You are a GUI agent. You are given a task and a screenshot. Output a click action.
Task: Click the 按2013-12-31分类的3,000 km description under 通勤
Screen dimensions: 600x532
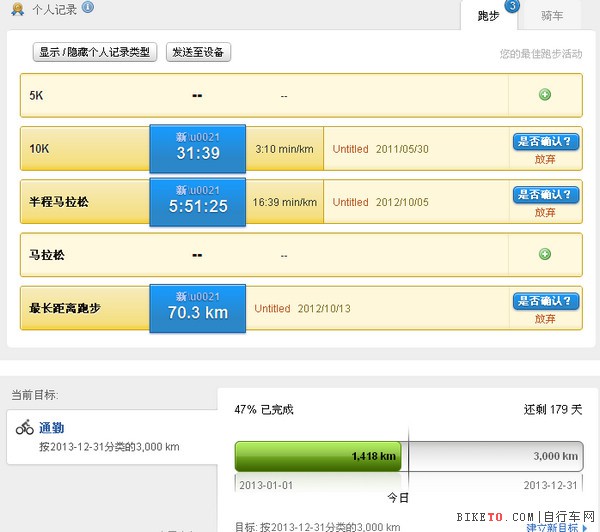point(109,447)
